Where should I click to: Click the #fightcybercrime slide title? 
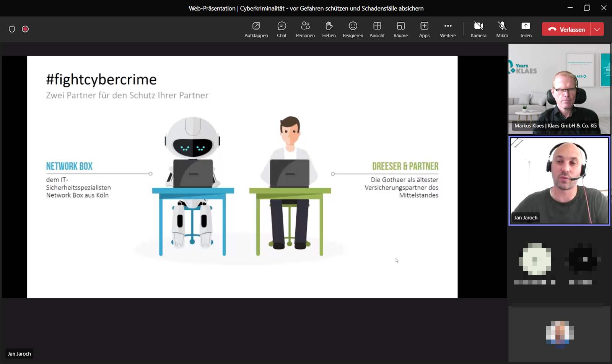101,80
